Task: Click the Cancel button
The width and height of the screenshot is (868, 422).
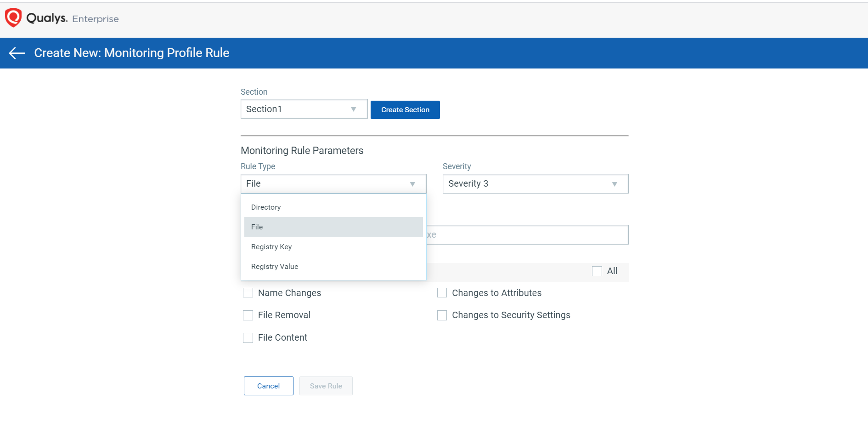Action: pyautogui.click(x=268, y=386)
